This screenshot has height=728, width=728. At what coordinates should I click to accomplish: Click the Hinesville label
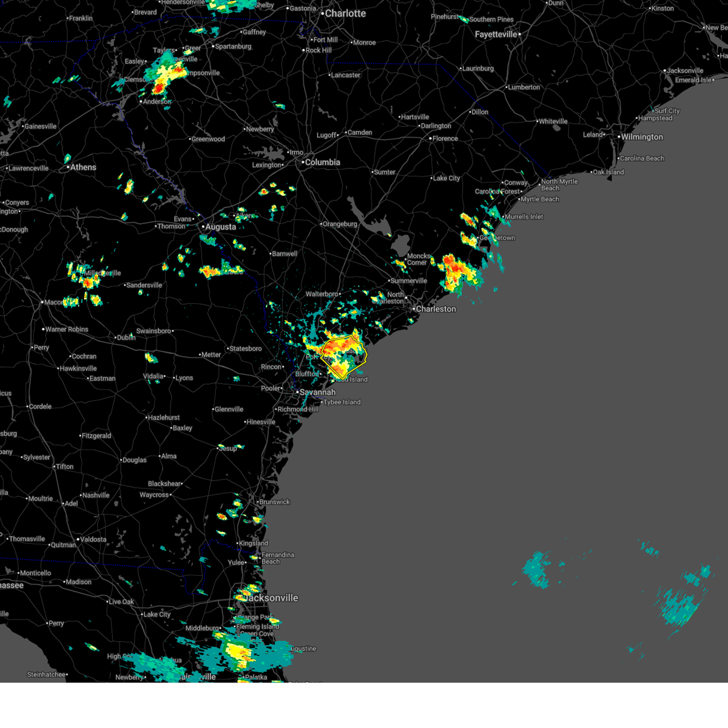coord(260,422)
